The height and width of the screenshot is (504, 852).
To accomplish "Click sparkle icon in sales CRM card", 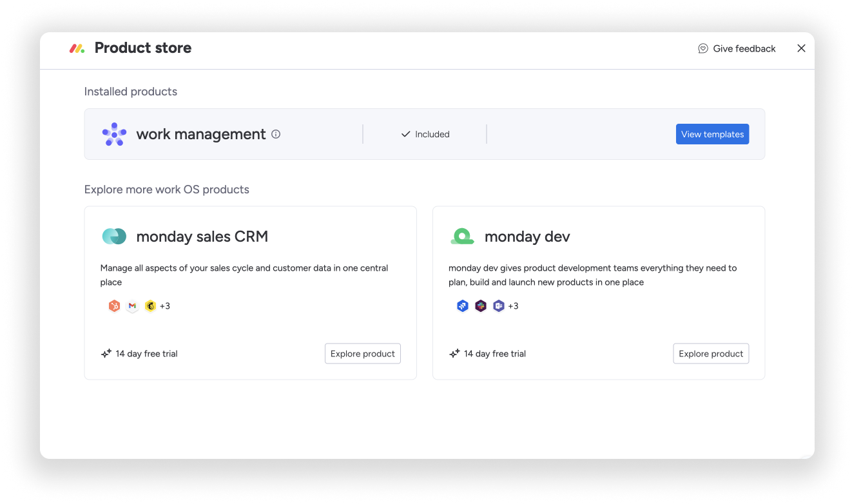I will tap(106, 353).
